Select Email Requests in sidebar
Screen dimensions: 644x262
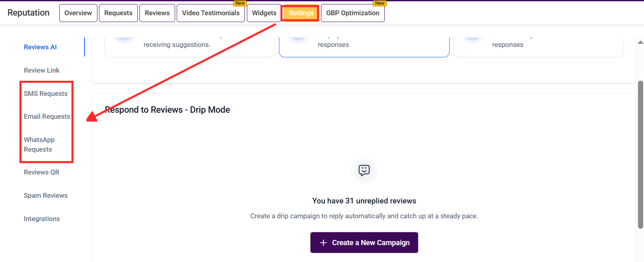[x=47, y=116]
